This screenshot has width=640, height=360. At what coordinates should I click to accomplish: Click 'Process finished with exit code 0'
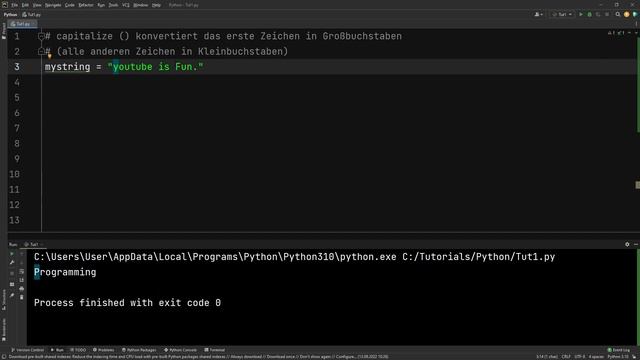click(x=127, y=303)
